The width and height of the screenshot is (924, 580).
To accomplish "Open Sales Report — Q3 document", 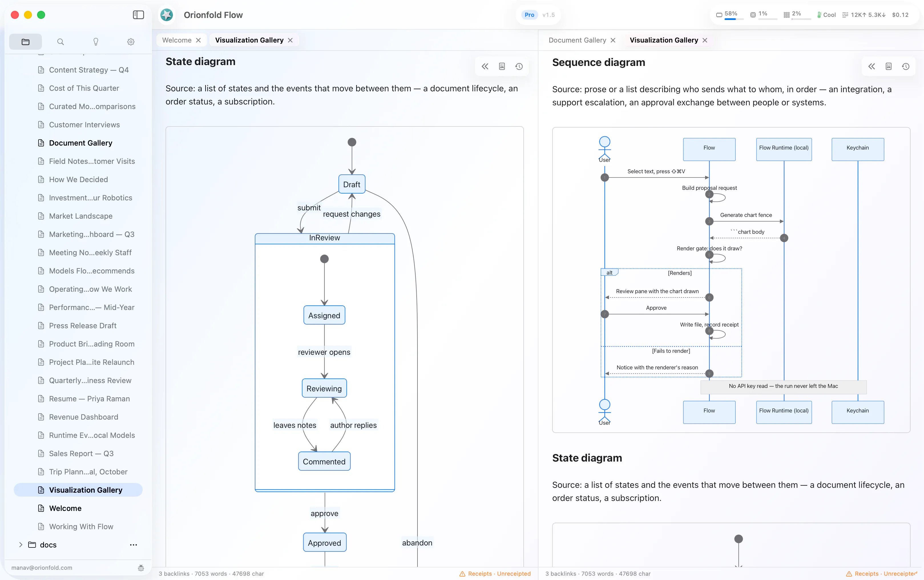I will click(78, 454).
